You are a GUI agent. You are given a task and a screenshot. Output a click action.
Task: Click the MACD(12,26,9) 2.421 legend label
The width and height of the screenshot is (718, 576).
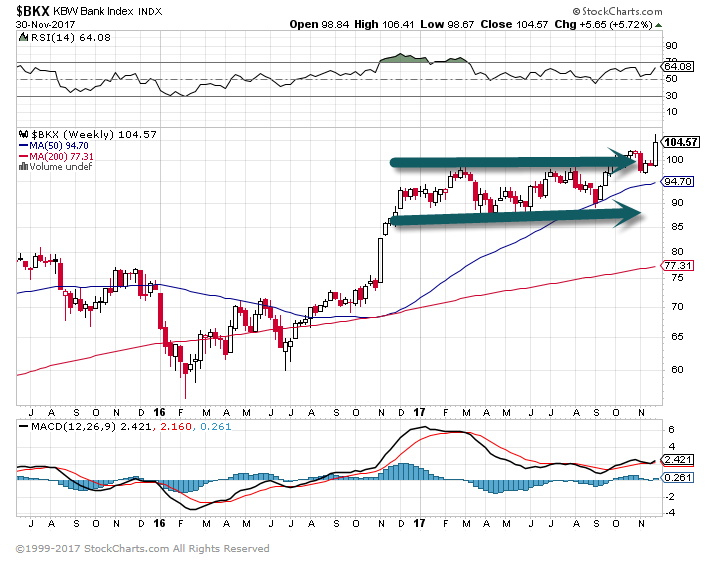coord(91,427)
